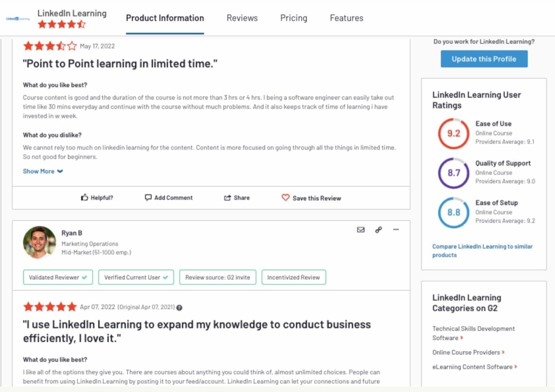
Task: Open Technical Skills Development Software category
Action: coord(473,333)
